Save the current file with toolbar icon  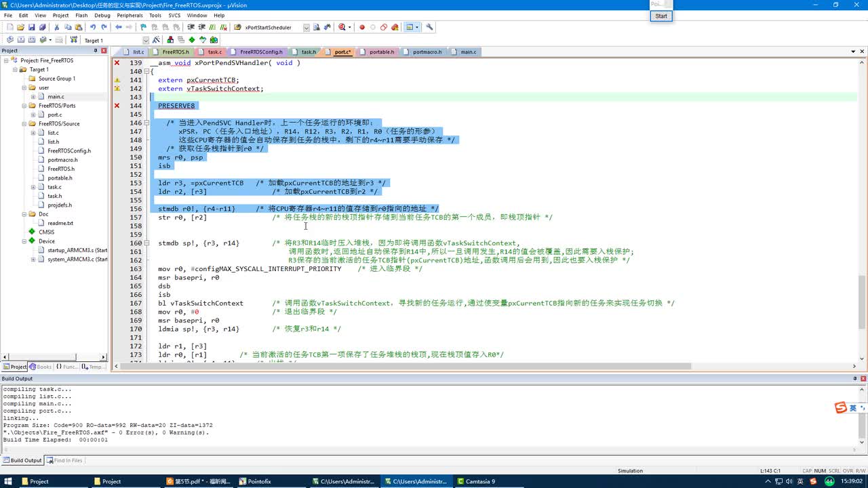tap(31, 27)
